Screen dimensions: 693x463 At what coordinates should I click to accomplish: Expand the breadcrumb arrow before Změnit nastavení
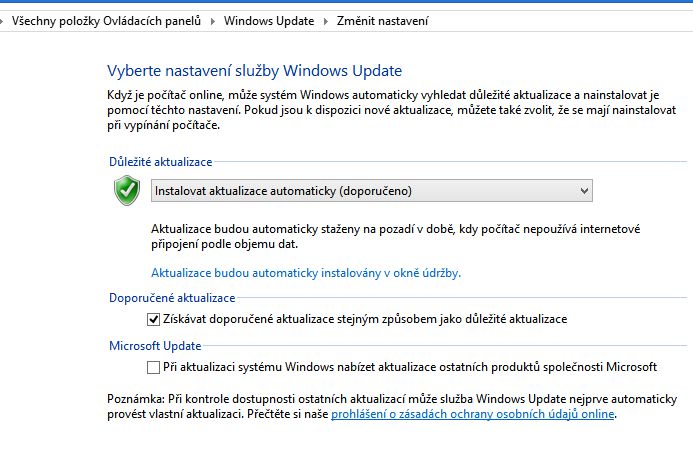coord(326,21)
